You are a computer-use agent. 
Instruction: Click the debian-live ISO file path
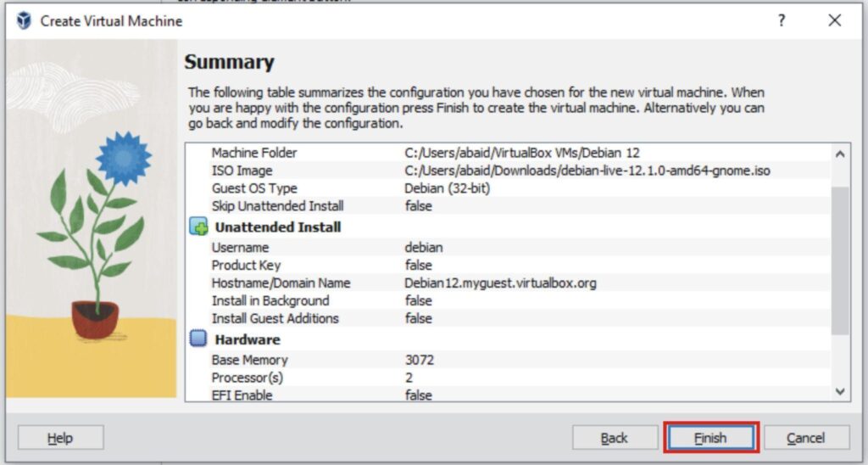[587, 171]
